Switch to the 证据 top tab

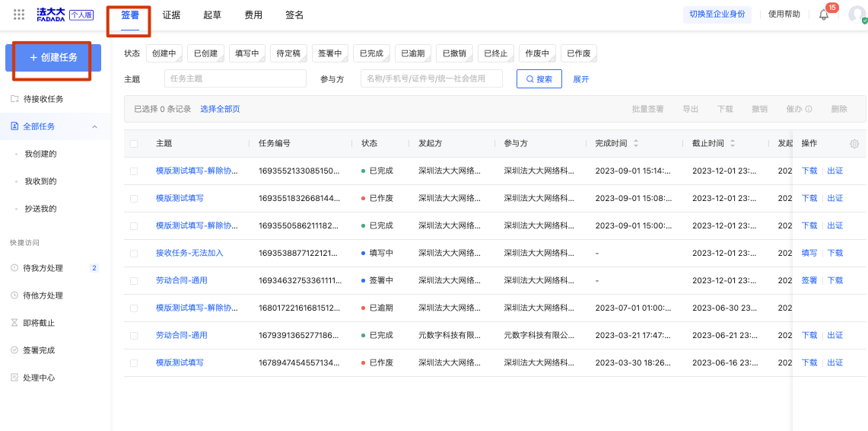point(171,15)
